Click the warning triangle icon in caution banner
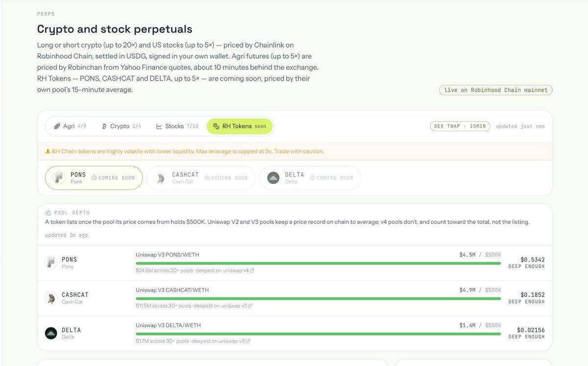Image resolution: width=588 pixels, height=366 pixels. pyautogui.click(x=48, y=152)
